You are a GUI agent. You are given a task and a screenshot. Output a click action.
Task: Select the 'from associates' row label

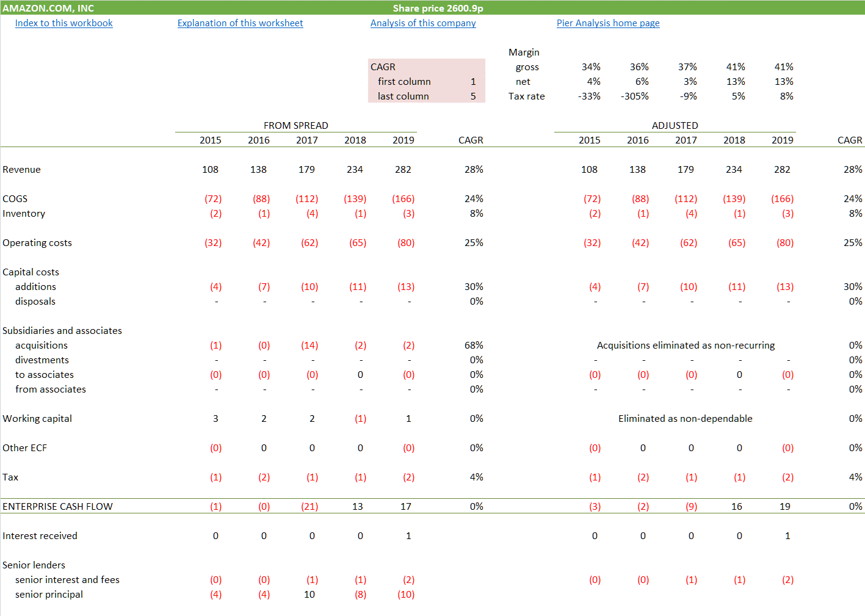point(51,390)
